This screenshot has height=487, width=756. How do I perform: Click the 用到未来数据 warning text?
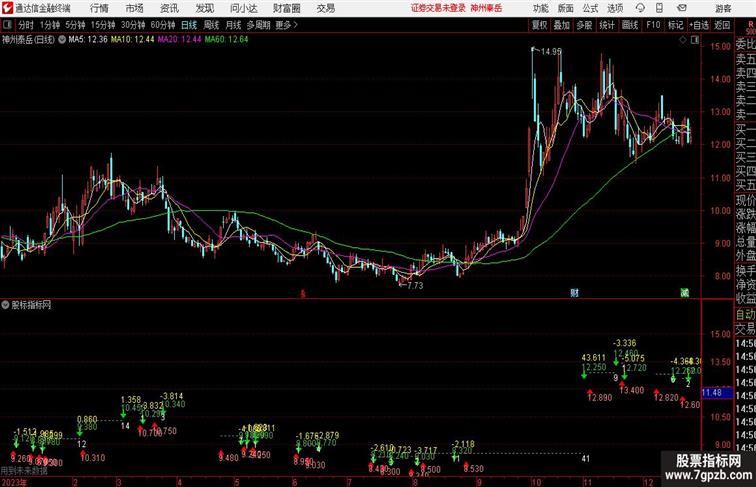[24, 471]
